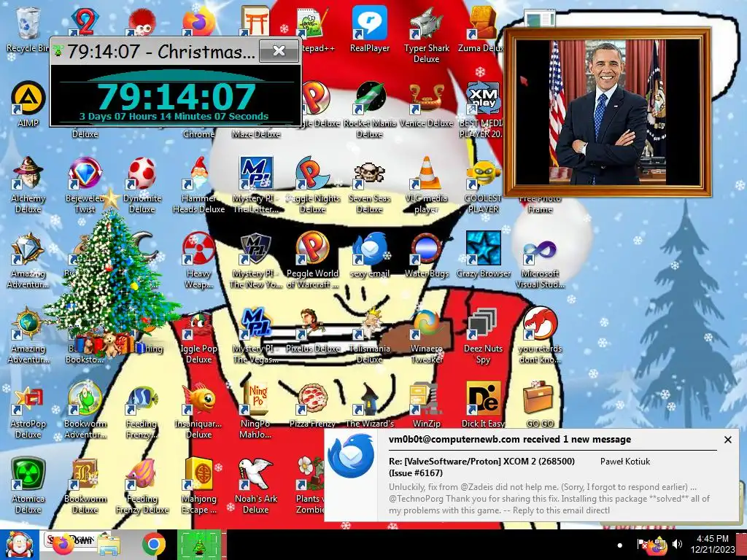
Task: Open Winaero Tweaker shortcut
Action: pos(426,336)
